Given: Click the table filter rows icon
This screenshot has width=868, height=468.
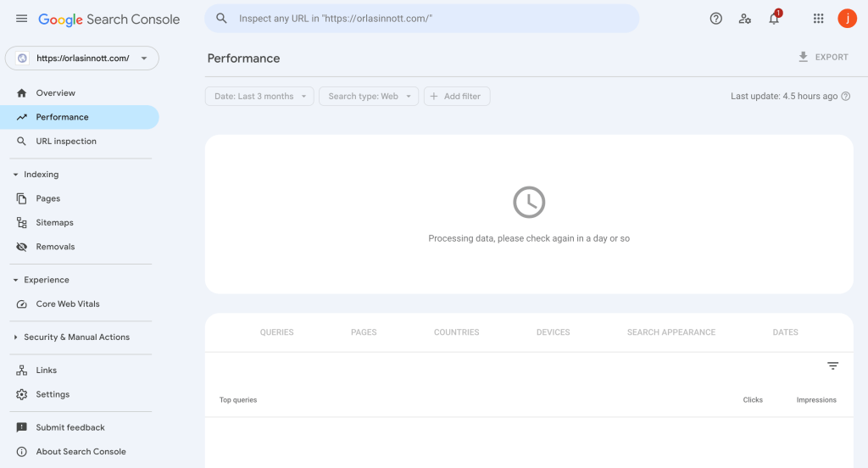Looking at the screenshot, I should click(x=832, y=365).
